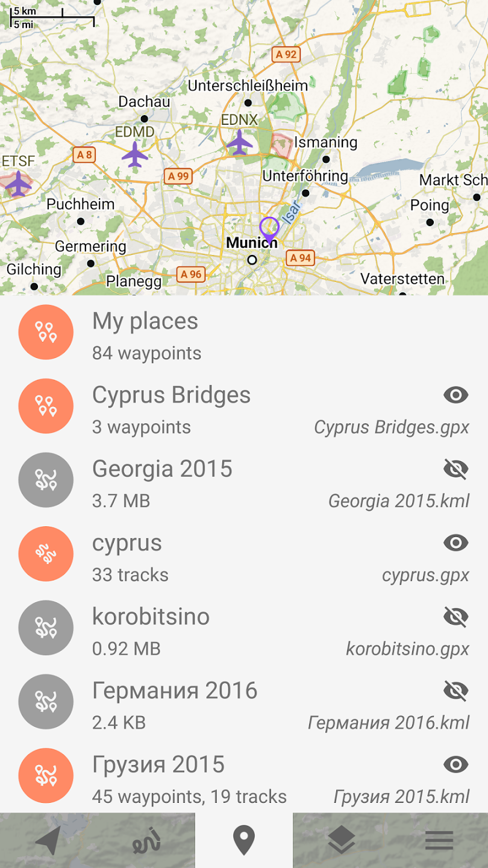Open the tracks tab in bottom bar
The width and height of the screenshot is (488, 868).
coord(146,840)
